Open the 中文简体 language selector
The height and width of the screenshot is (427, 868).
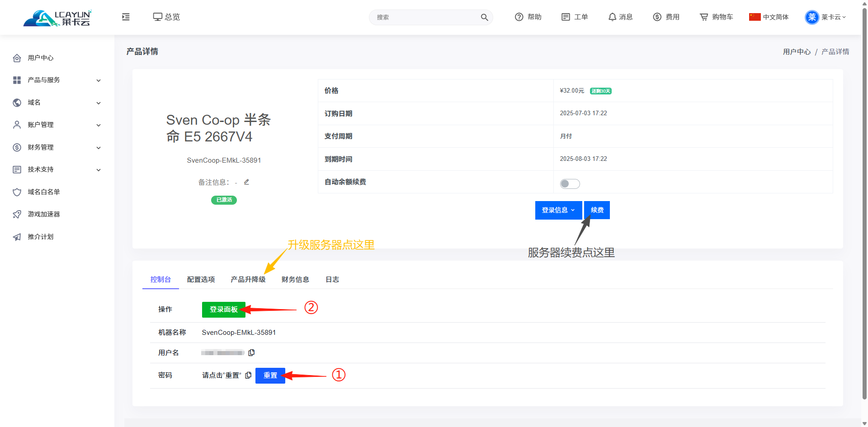tap(769, 17)
